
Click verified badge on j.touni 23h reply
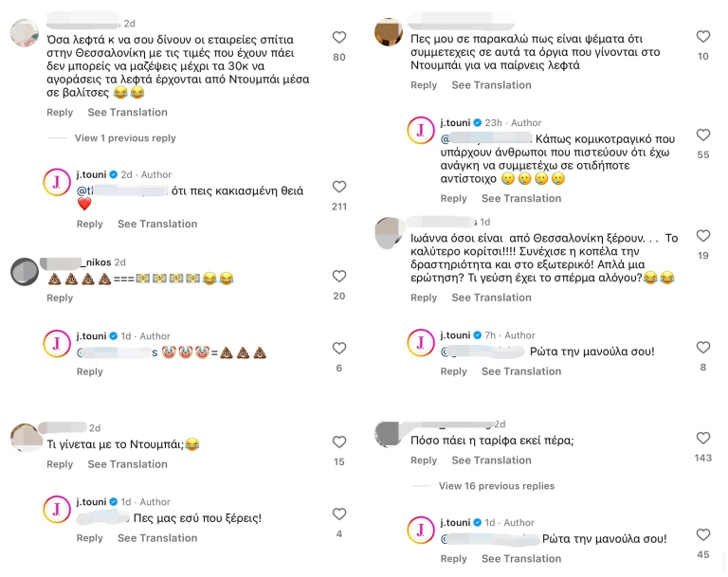pos(477,123)
